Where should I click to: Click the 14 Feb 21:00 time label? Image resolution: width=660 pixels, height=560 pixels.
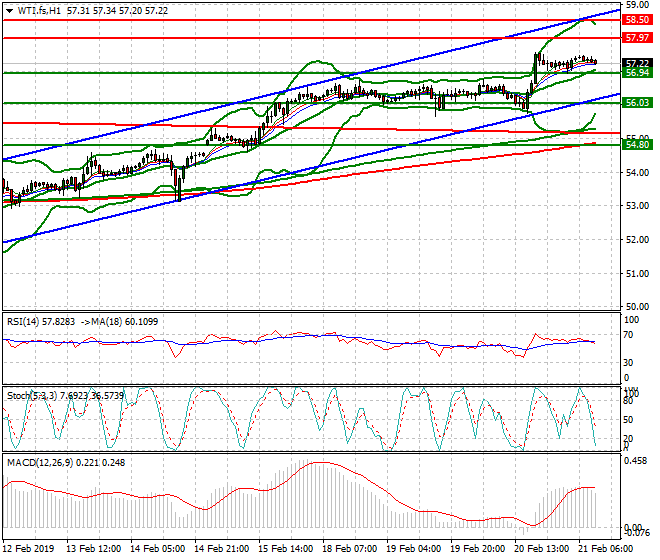tap(221, 549)
